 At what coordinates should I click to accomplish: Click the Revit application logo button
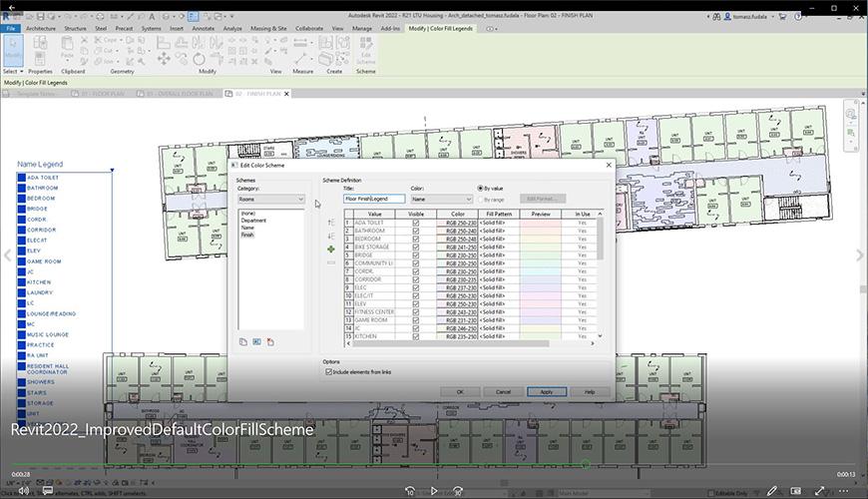click(x=6, y=17)
